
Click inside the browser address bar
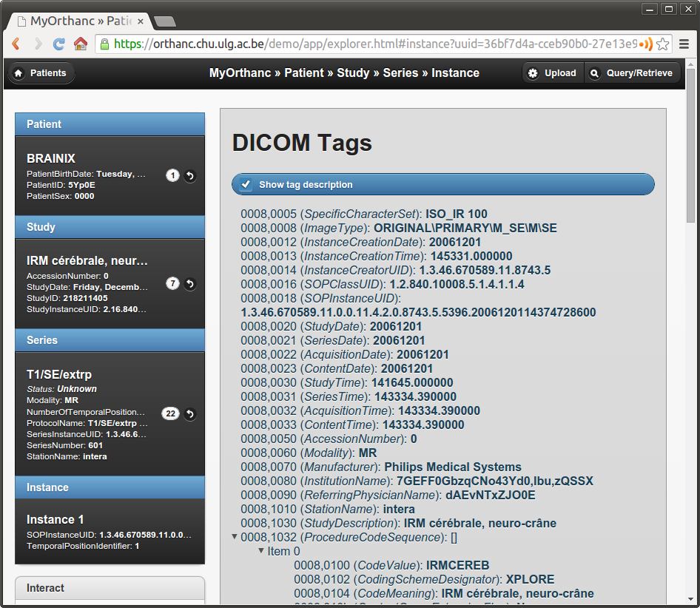pos(333,44)
